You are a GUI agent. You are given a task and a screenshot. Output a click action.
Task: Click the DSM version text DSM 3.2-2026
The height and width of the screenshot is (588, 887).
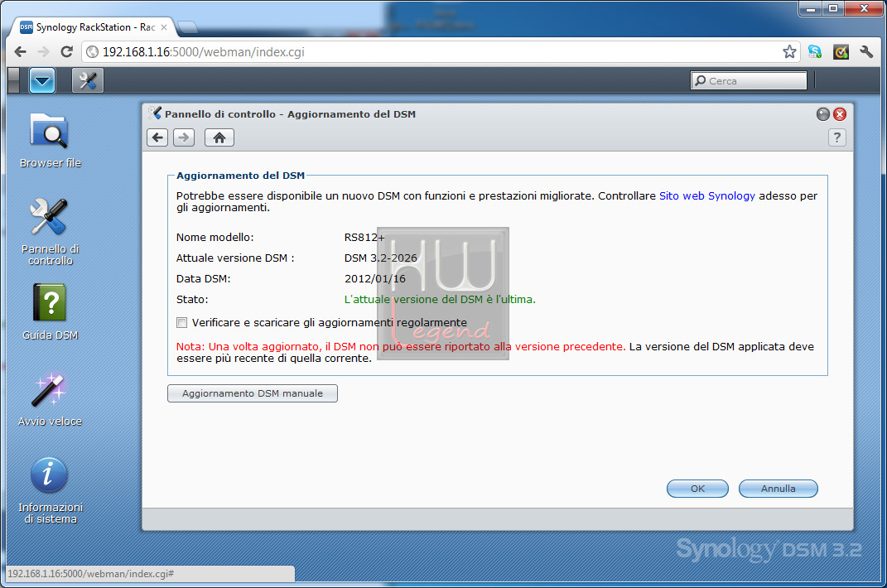pyautogui.click(x=381, y=258)
